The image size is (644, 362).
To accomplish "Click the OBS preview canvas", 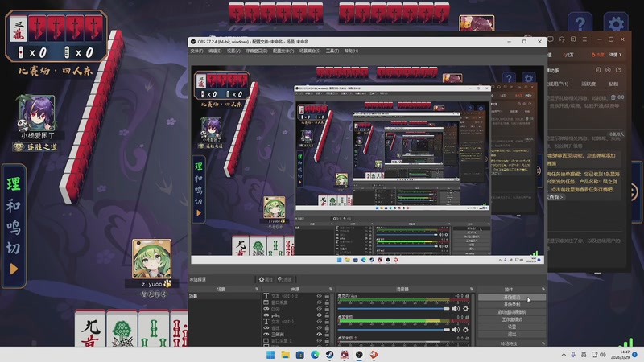I will pos(368,164).
